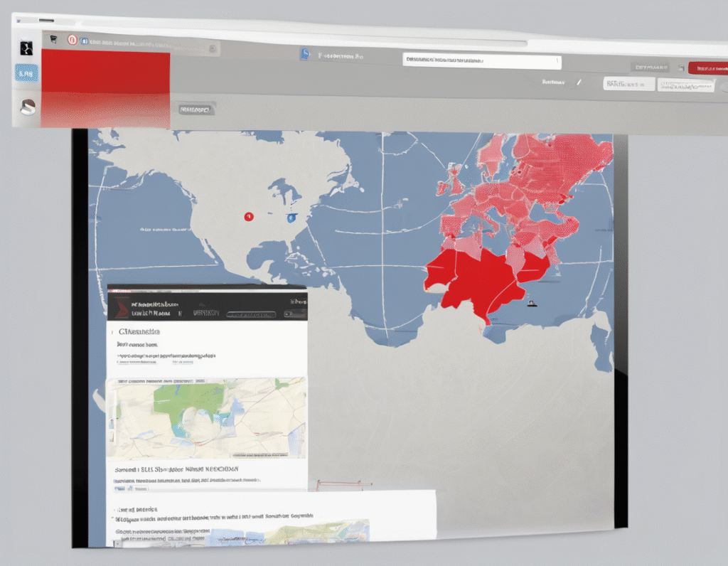This screenshot has height=566, width=728.
Task: Open the map thumbnail in the popup panel
Action: (x=206, y=418)
